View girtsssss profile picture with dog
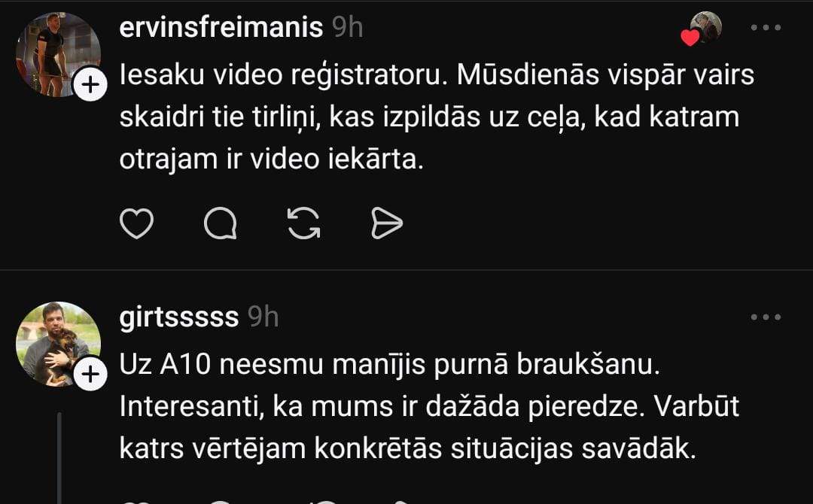The width and height of the screenshot is (813, 504). pyautogui.click(x=54, y=340)
